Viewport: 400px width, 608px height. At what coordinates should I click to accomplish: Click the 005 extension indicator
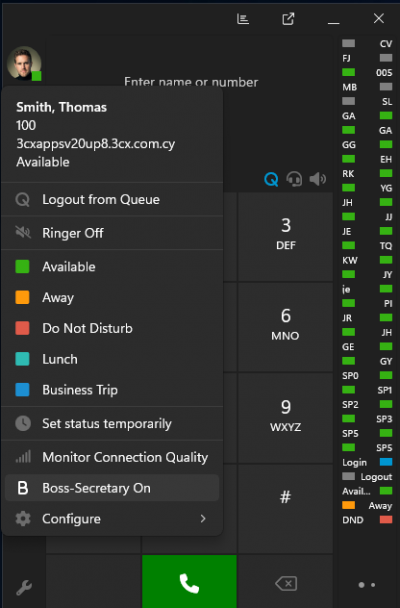367,72
